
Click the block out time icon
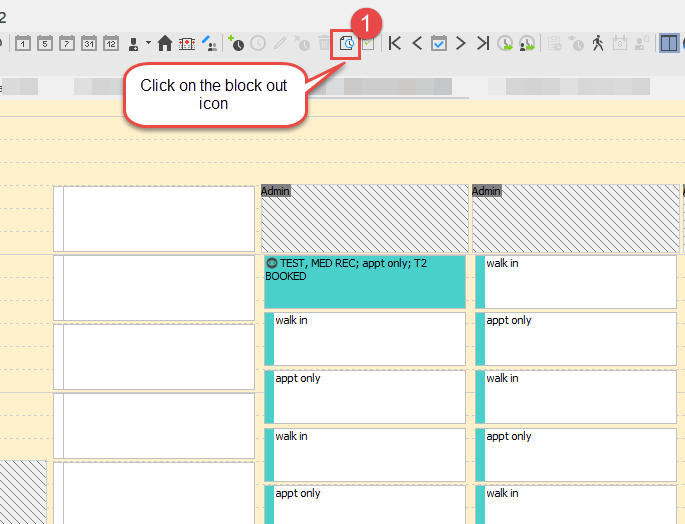[x=346, y=44]
